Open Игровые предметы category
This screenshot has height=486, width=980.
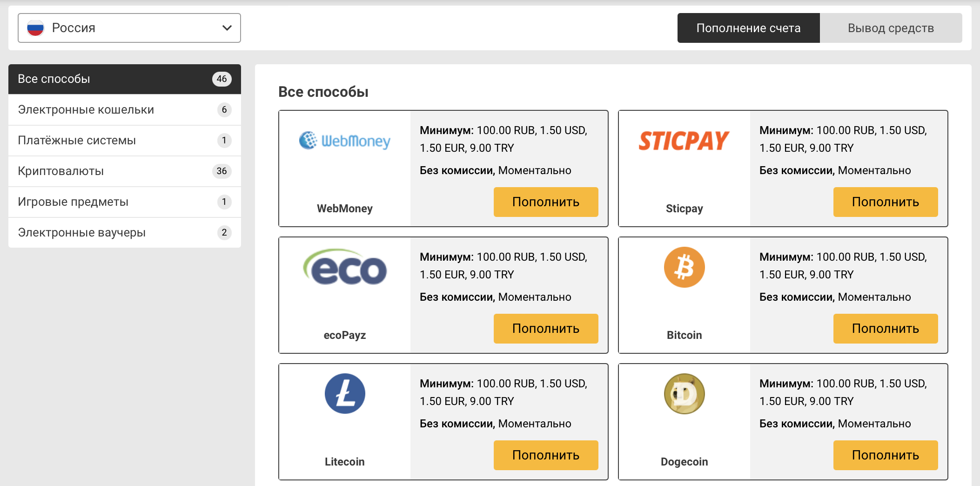124,202
